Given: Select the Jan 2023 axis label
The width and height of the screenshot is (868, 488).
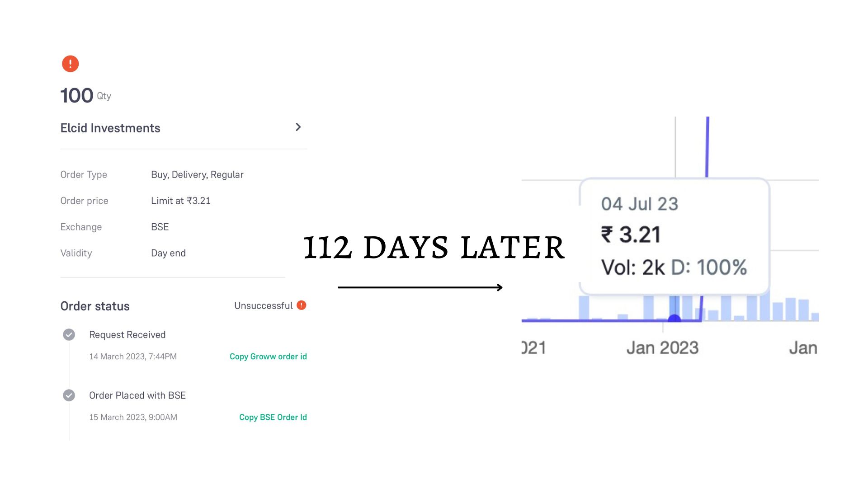Looking at the screenshot, I should click(x=662, y=347).
